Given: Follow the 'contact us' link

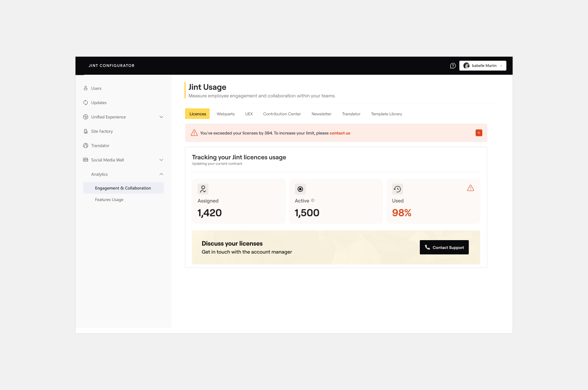Looking at the screenshot, I should pyautogui.click(x=340, y=133).
